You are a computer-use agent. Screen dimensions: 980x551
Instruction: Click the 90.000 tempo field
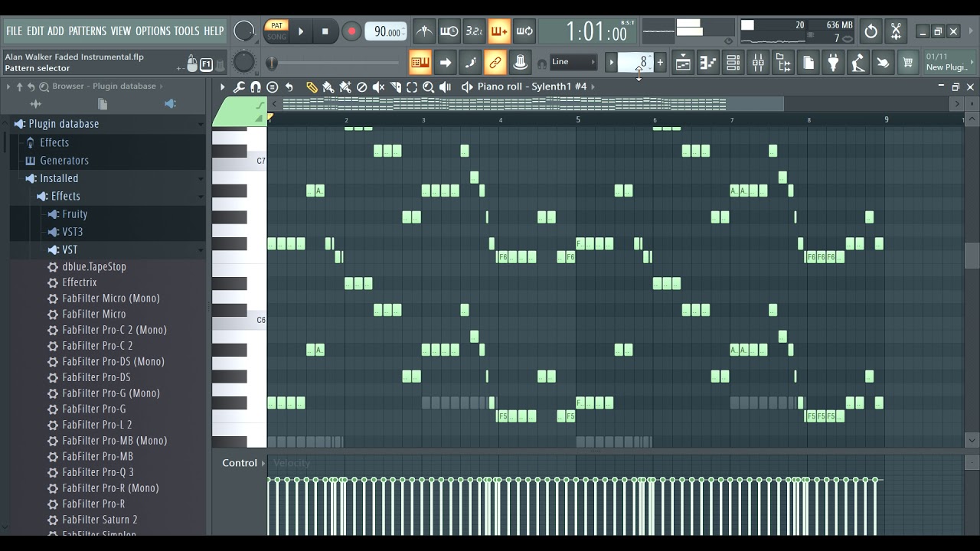pos(387,31)
